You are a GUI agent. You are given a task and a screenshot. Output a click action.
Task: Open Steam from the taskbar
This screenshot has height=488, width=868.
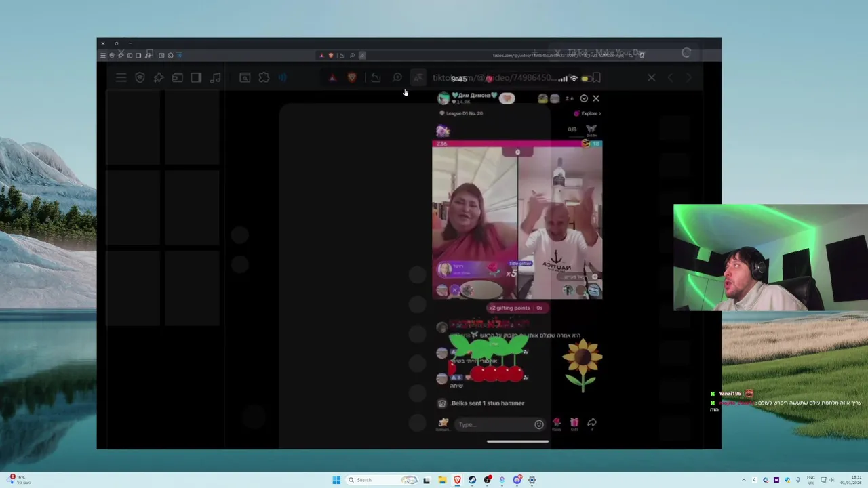pos(472,480)
